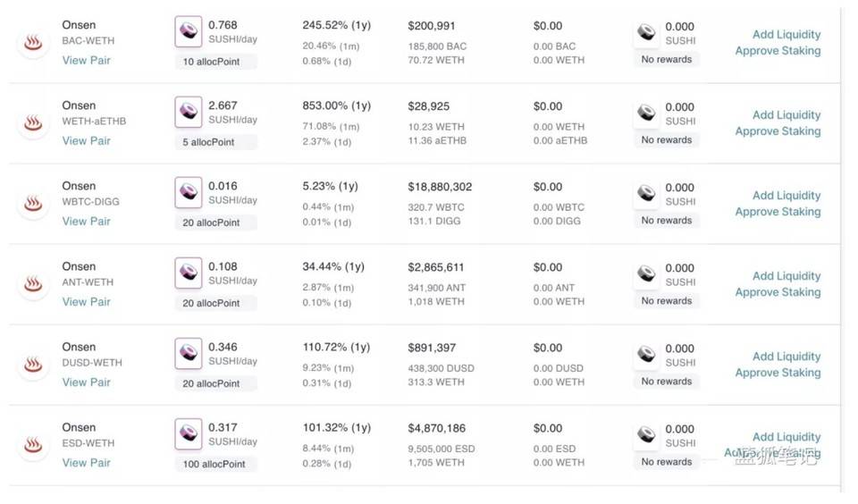
Task: Click the SUSHI rewards icon in ESD-WETH row
Action: coord(646,434)
